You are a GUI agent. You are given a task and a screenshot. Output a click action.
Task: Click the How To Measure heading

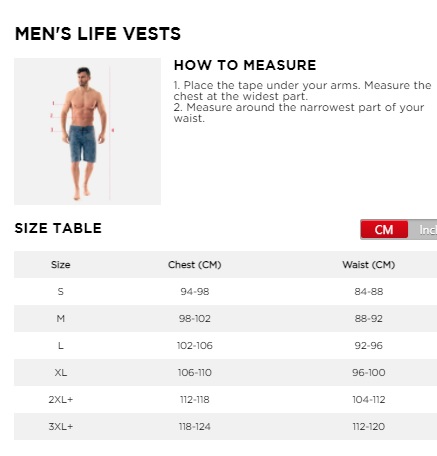tap(245, 65)
